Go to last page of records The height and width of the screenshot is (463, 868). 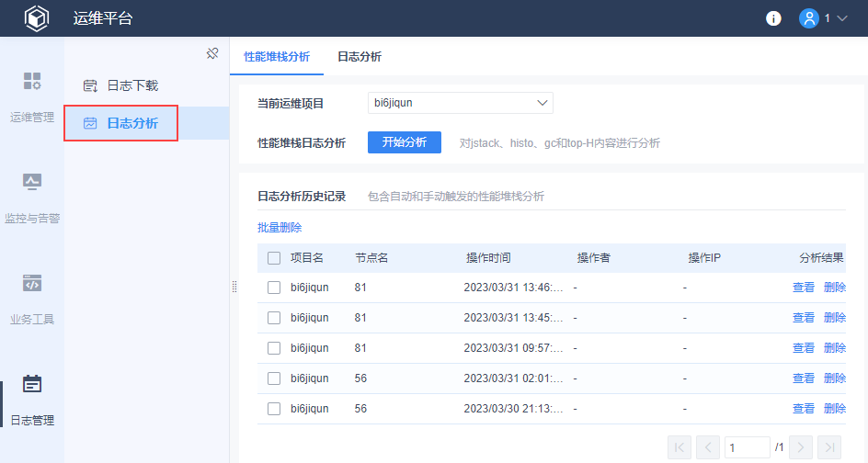[829, 447]
